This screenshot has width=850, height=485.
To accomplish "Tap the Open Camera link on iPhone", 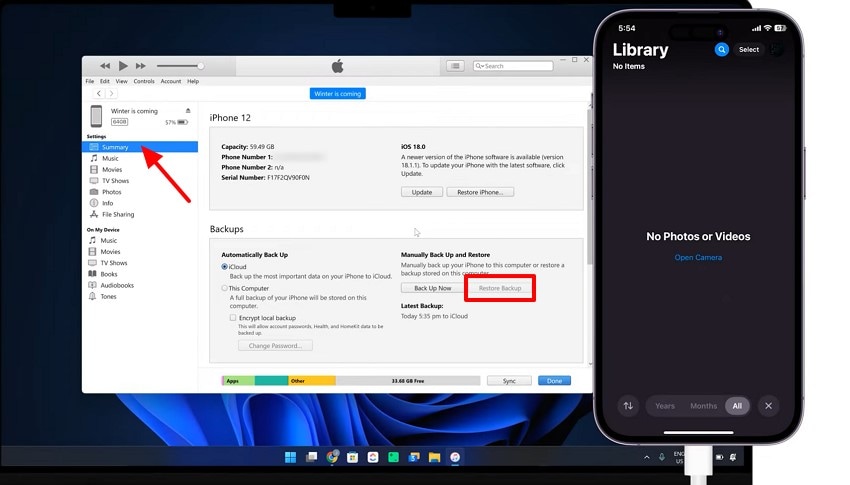I will click(698, 257).
